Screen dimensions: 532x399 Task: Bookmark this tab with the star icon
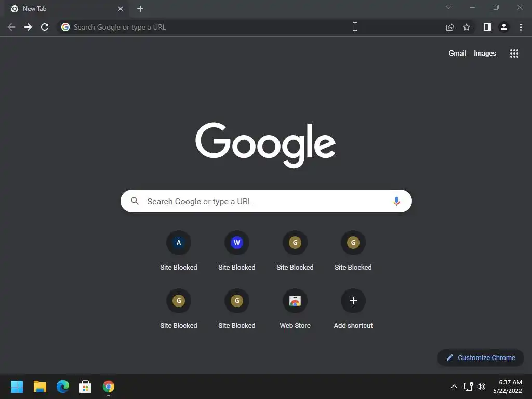pyautogui.click(x=467, y=27)
